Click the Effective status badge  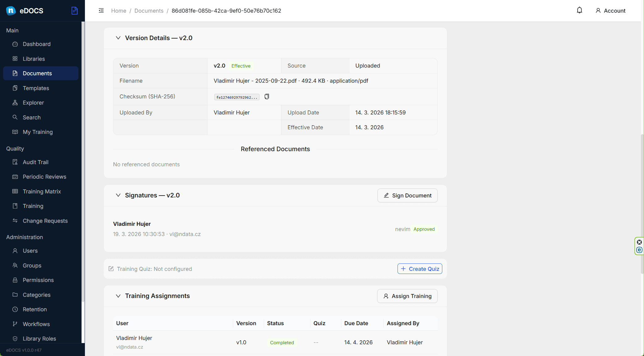click(x=241, y=66)
